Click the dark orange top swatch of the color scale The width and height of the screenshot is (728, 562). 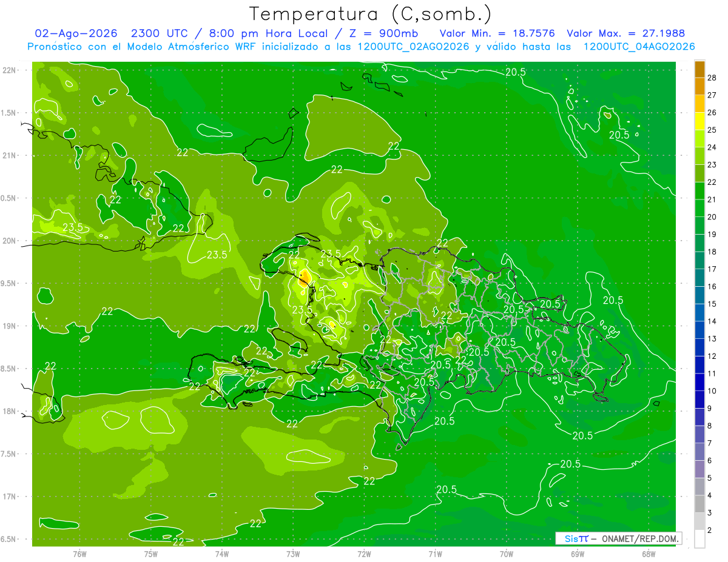(x=699, y=70)
